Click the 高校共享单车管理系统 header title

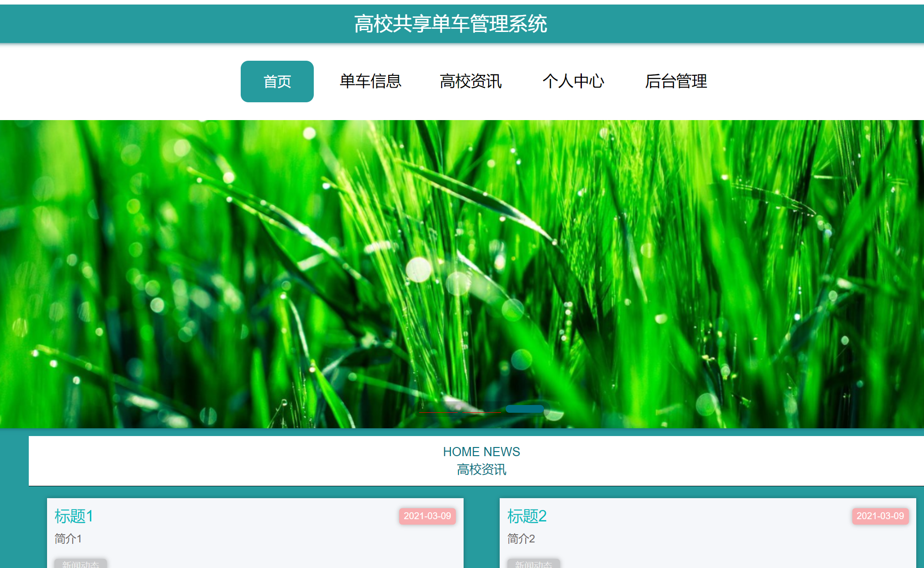pos(450,24)
